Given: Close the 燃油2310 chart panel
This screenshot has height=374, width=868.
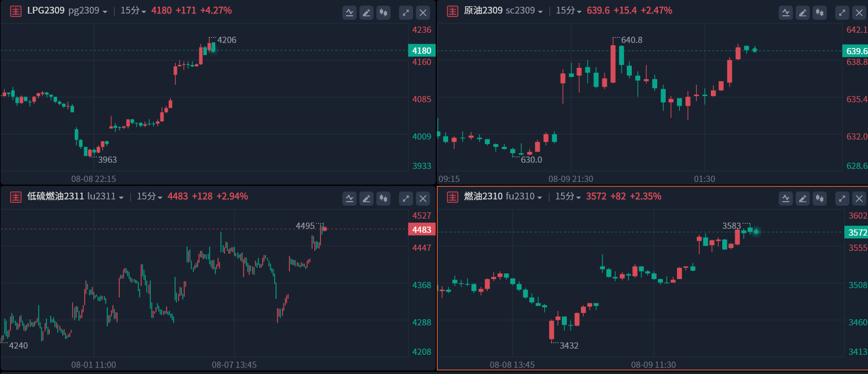Looking at the screenshot, I should pyautogui.click(x=859, y=198).
